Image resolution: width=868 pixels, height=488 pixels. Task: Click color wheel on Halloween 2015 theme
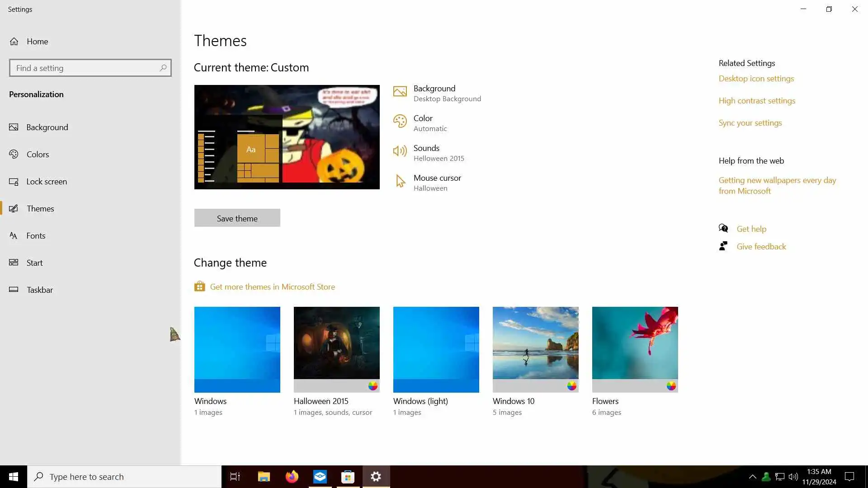pyautogui.click(x=373, y=386)
